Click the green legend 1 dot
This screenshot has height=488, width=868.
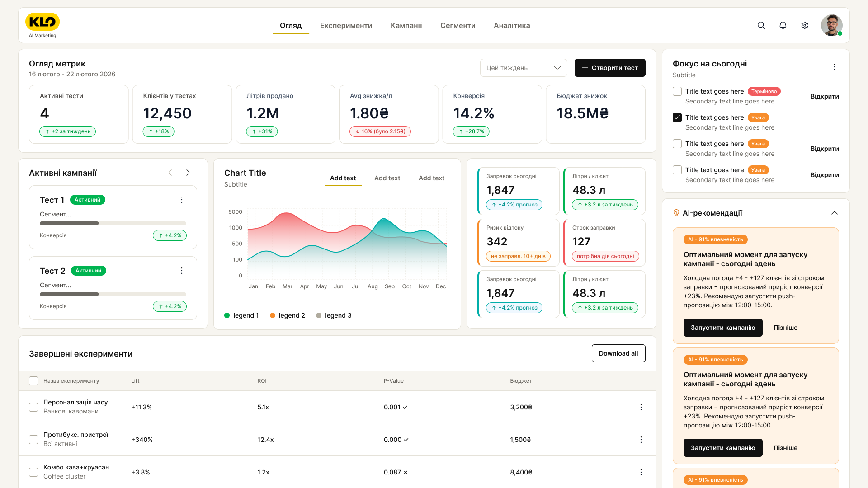[x=227, y=315]
